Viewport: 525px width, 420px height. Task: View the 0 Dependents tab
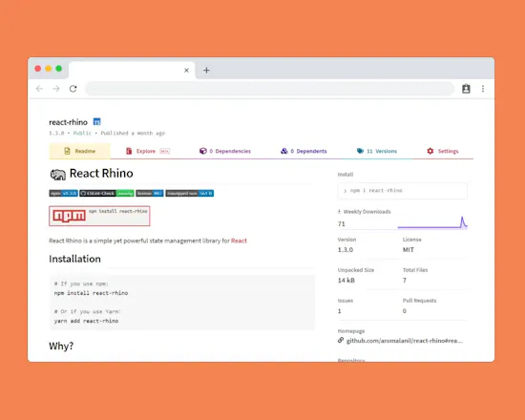pyautogui.click(x=304, y=151)
